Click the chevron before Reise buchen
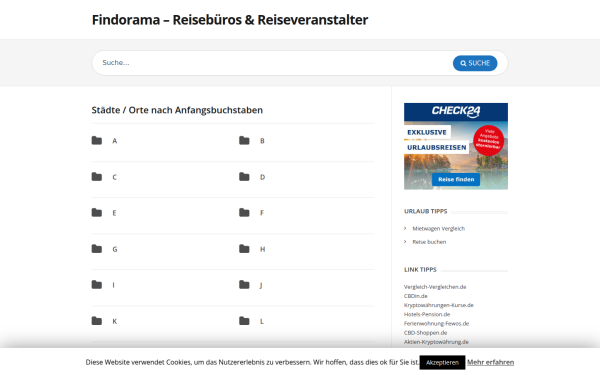Viewport: 600px width, 375px height. (x=405, y=241)
